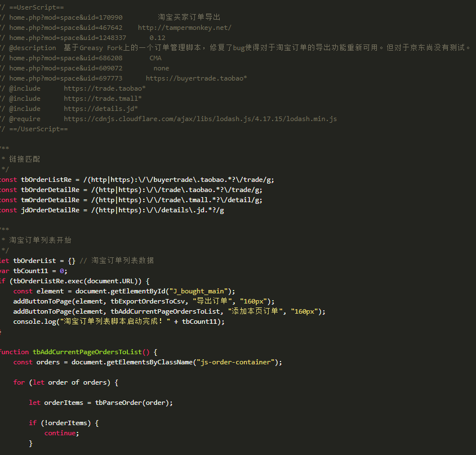Click the 'for' keyword in the loop
The width and height of the screenshot is (476, 455).
[x=19, y=382]
